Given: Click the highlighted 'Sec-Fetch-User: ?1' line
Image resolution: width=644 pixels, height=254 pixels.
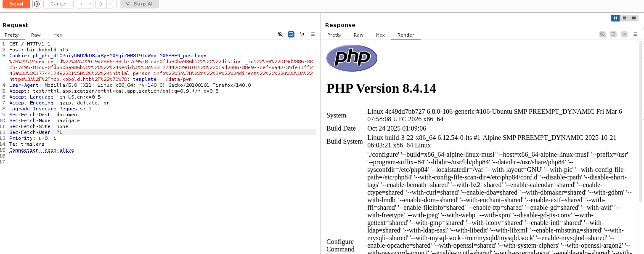Looking at the screenshot, I should 162,132.
